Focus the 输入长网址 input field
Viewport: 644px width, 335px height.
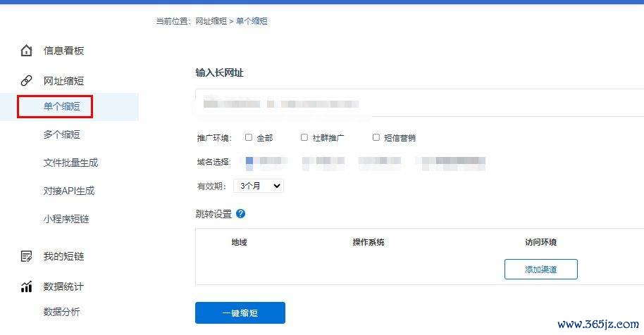[420, 103]
